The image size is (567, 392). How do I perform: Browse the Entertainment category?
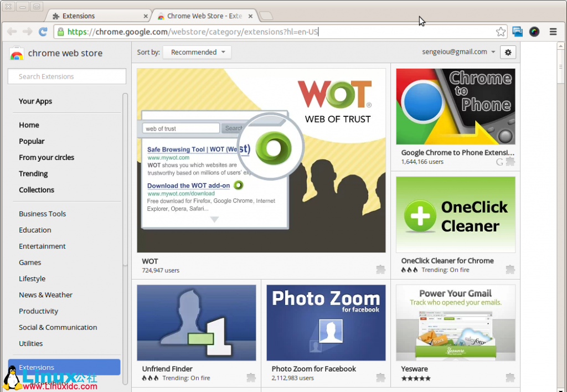(42, 246)
